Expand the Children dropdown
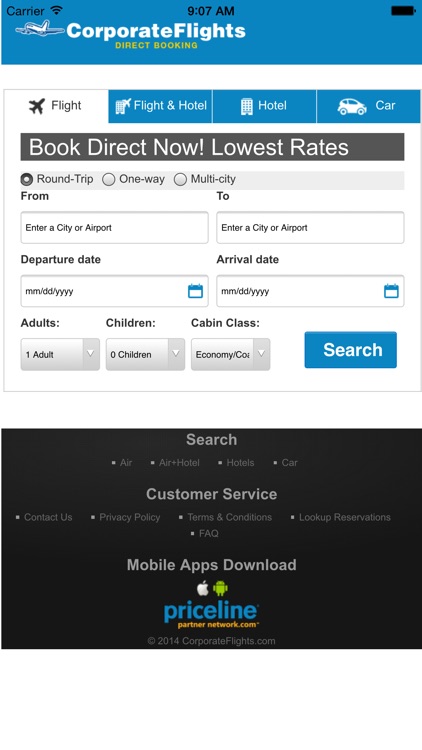This screenshot has height=750, width=422. tap(145, 354)
